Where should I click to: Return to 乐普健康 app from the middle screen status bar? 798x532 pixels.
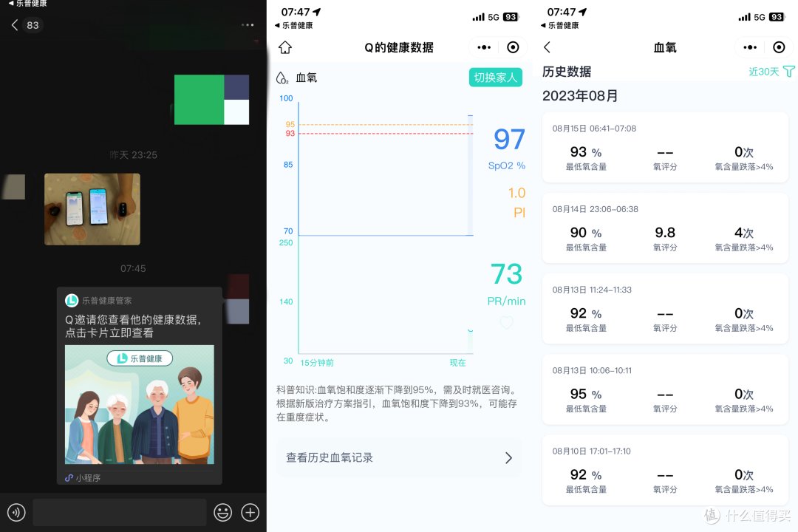294,25
